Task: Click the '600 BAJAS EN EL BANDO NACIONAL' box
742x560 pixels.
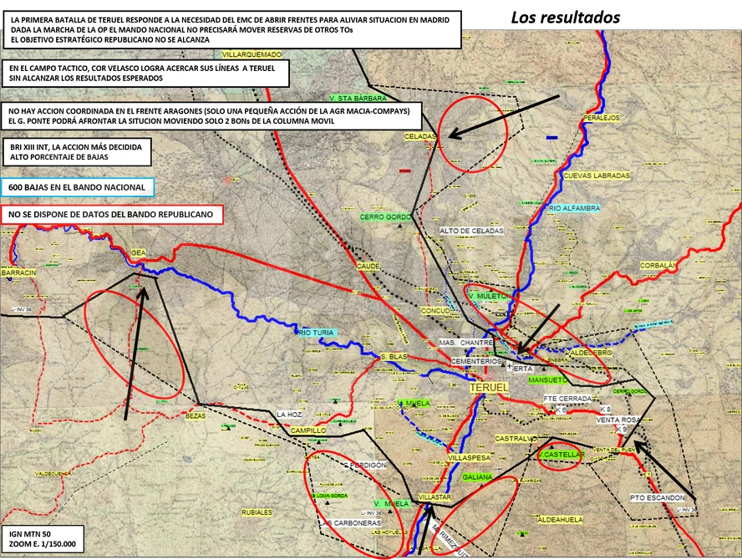Action: point(77,187)
